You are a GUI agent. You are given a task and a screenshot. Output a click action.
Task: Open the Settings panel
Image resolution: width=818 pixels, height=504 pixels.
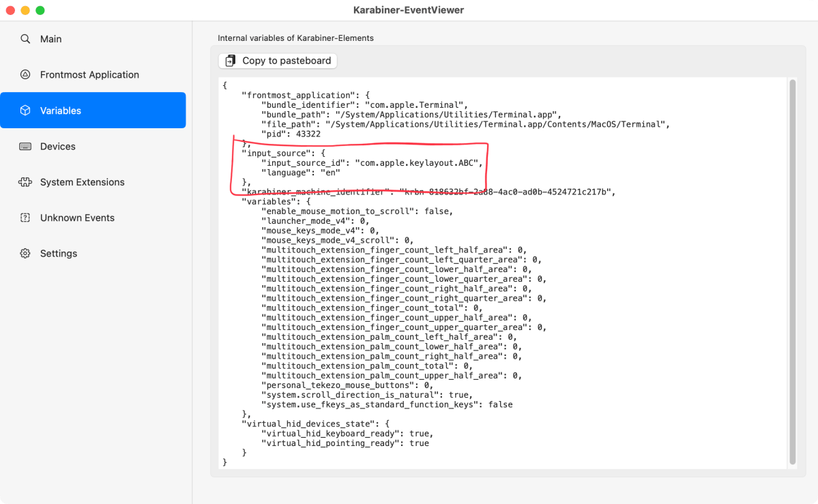pyautogui.click(x=58, y=253)
